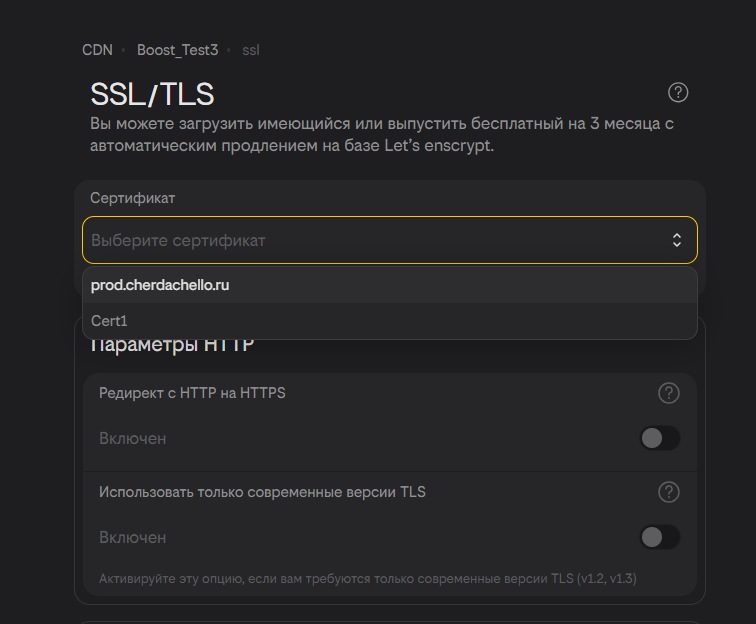Click the SSL/TLS page heading
This screenshot has width=756, height=624.
pyautogui.click(x=152, y=94)
